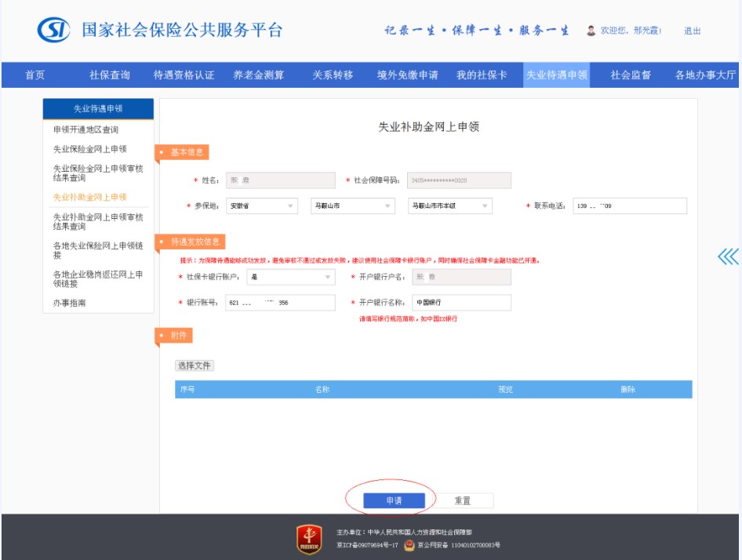Image resolution: width=742 pixels, height=560 pixels.
Task: Open 各地企业稳岗返还网上申领链接 sidebar item
Action: point(98,278)
